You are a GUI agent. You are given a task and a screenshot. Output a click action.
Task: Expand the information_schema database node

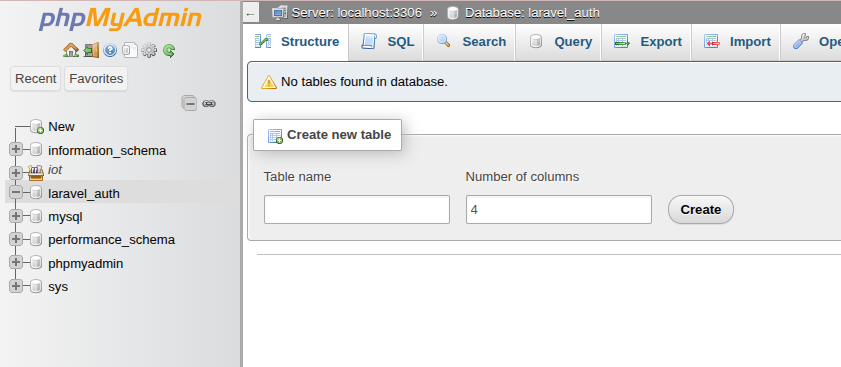[16, 150]
